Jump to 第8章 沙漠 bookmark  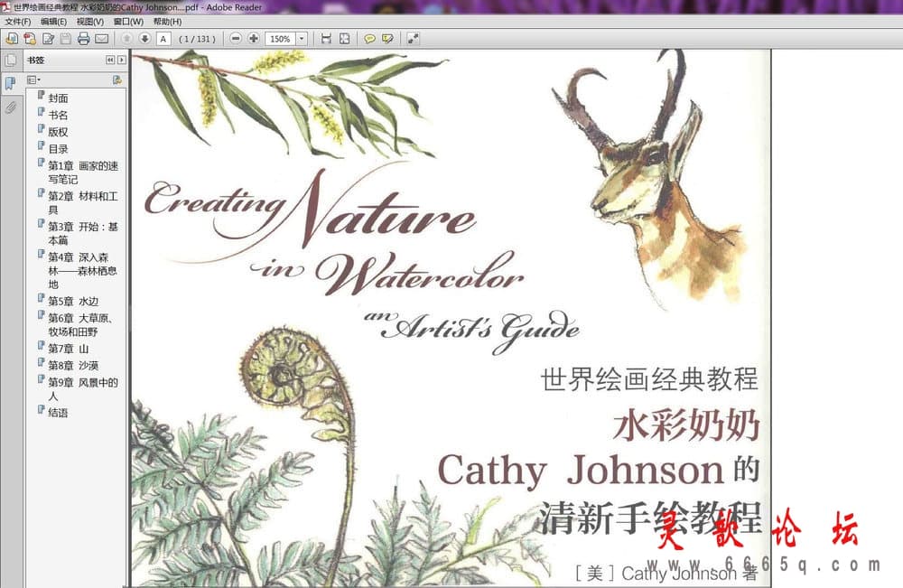pyautogui.click(x=73, y=365)
